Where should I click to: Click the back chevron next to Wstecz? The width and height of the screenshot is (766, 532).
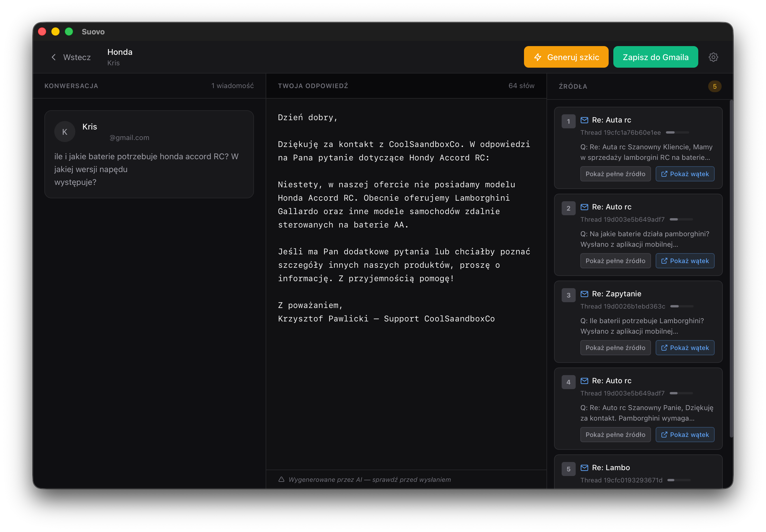(54, 57)
